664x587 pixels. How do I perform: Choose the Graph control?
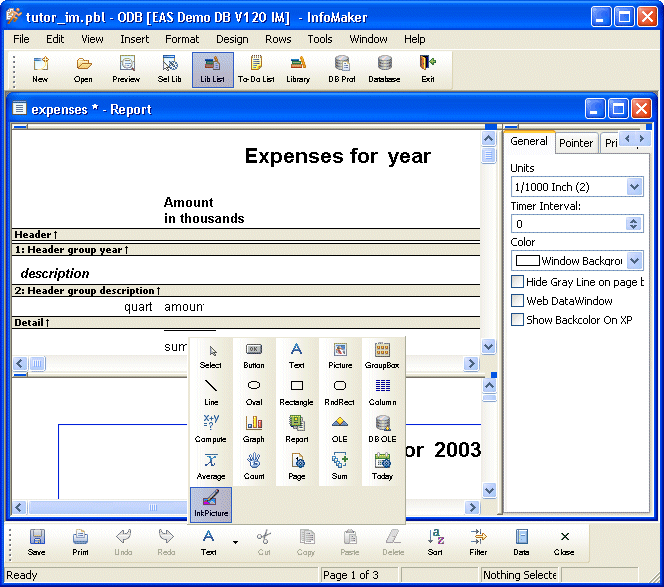pyautogui.click(x=254, y=430)
